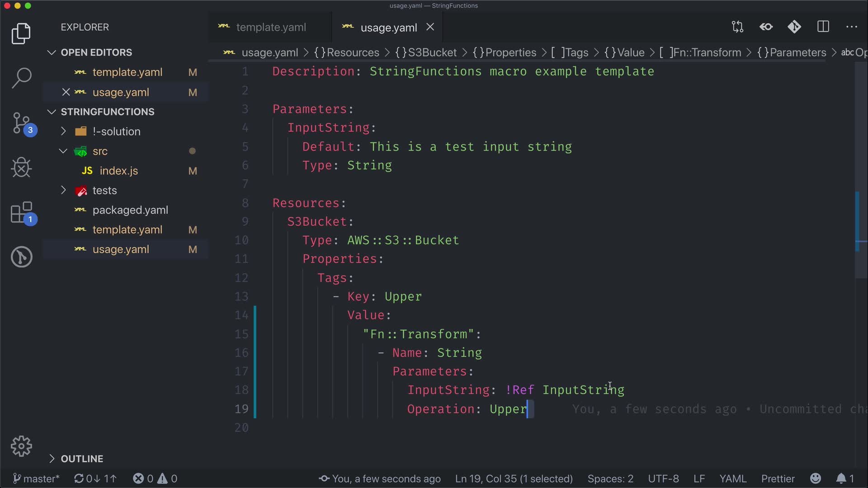
Task: Open index.js in the file tree
Action: [118, 171]
